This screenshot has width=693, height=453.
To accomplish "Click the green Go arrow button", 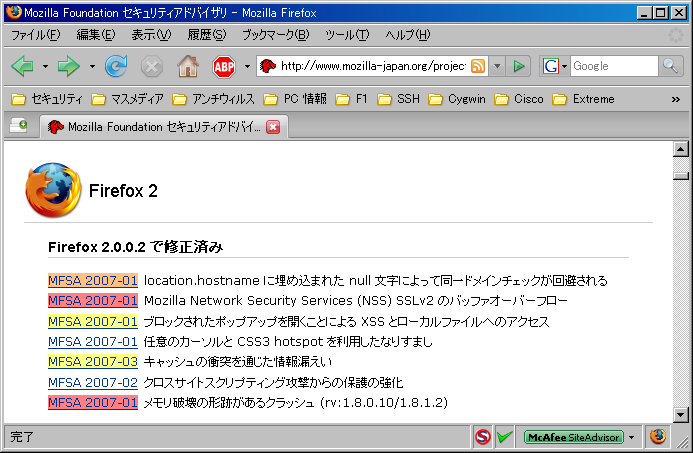I will point(519,66).
